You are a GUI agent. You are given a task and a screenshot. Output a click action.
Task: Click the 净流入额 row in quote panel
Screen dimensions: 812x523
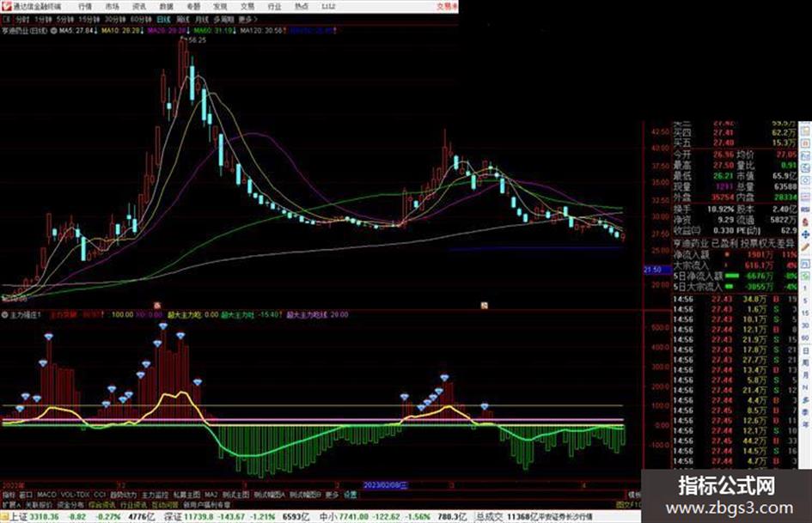tap(735, 255)
